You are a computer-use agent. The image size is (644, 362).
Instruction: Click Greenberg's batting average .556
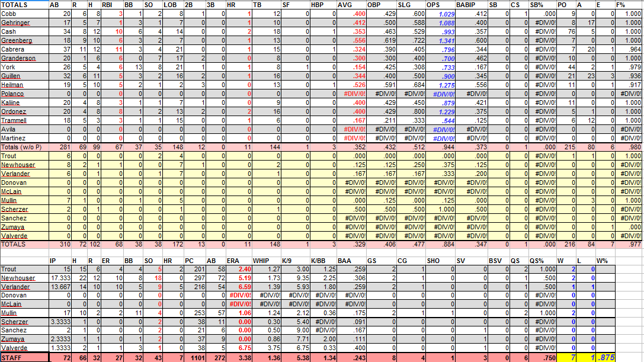point(351,40)
